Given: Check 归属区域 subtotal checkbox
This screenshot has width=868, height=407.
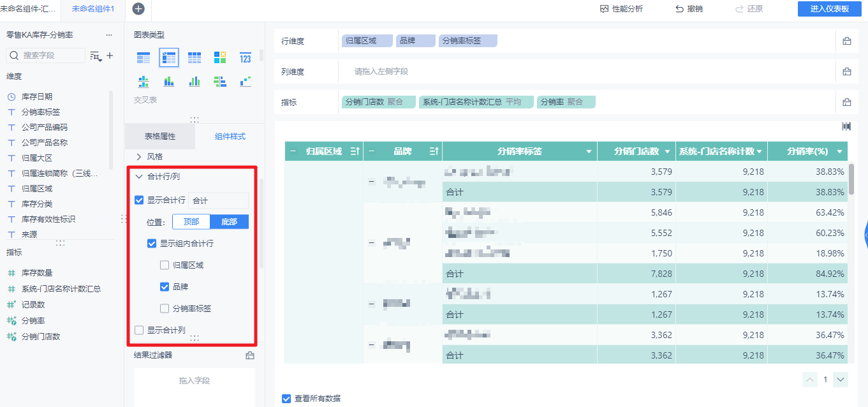Looking at the screenshot, I should (x=165, y=265).
